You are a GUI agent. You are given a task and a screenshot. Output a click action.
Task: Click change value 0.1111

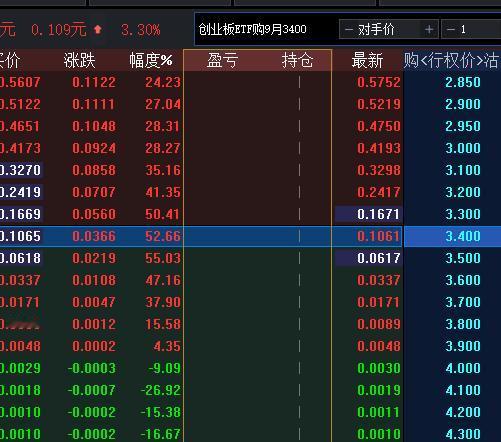94,104
